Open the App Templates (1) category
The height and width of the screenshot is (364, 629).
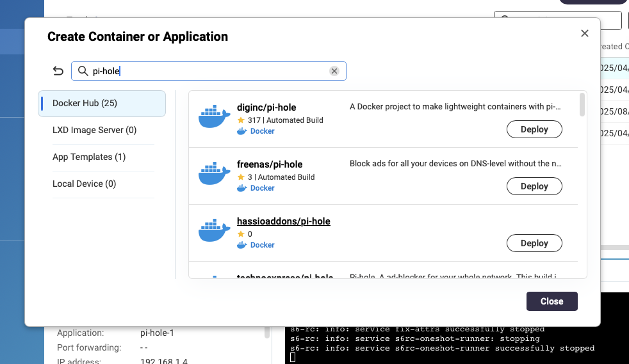pyautogui.click(x=89, y=157)
